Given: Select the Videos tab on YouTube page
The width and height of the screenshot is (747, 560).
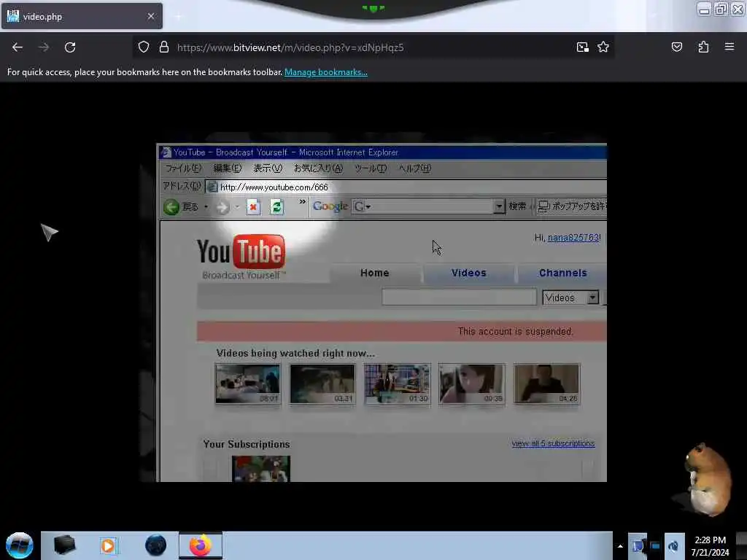Looking at the screenshot, I should [x=469, y=273].
